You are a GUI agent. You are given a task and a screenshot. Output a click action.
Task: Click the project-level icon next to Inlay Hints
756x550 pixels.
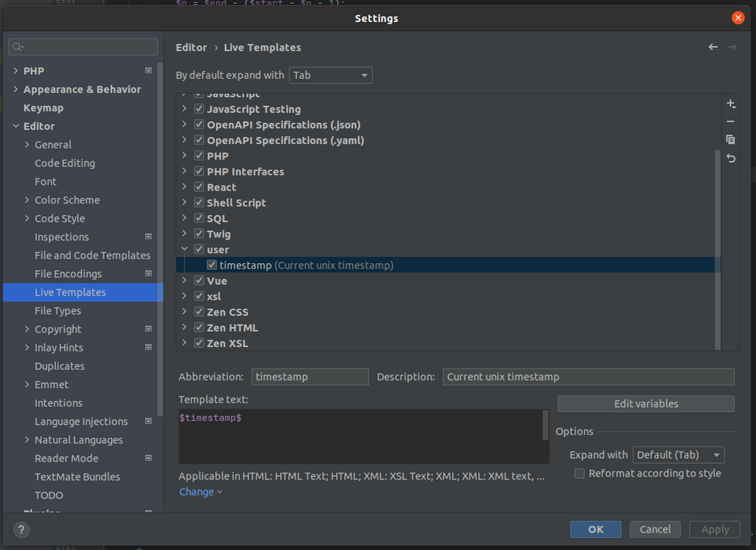148,347
